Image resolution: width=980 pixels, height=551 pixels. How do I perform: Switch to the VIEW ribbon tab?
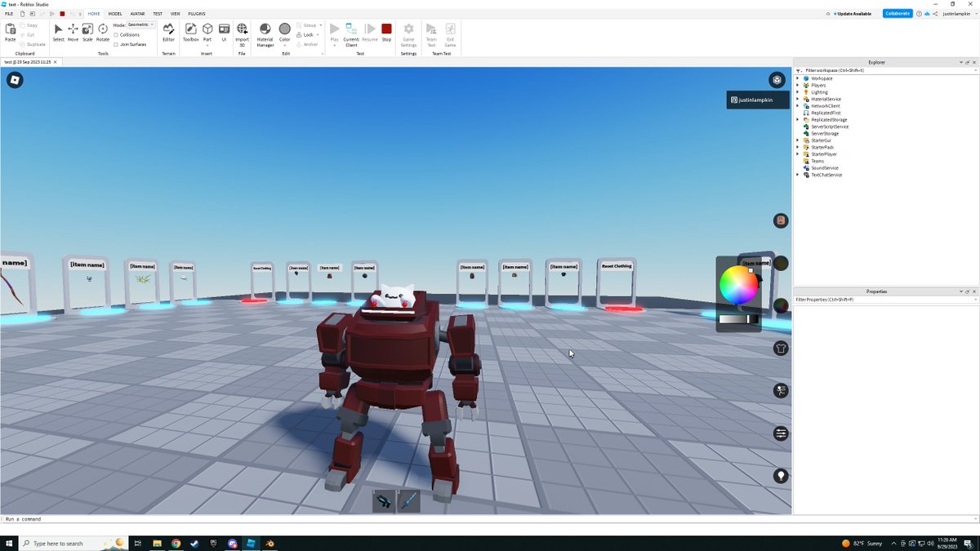tap(175, 14)
